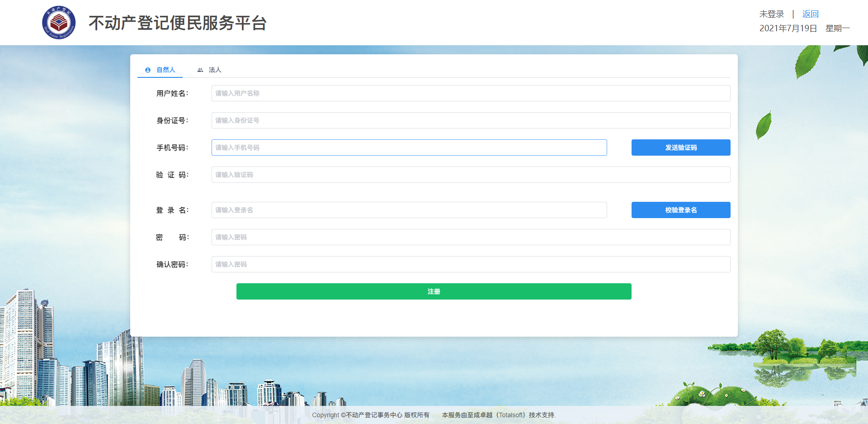
Task: Click the 密码 input field
Action: pyautogui.click(x=470, y=237)
